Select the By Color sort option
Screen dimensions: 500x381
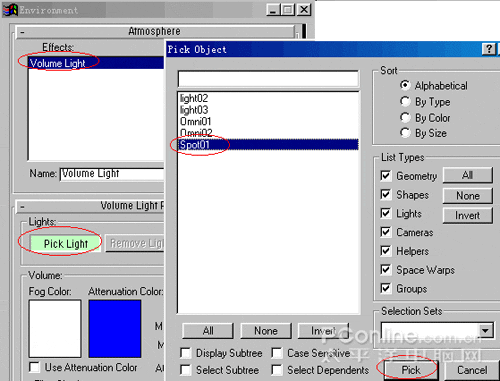click(405, 117)
